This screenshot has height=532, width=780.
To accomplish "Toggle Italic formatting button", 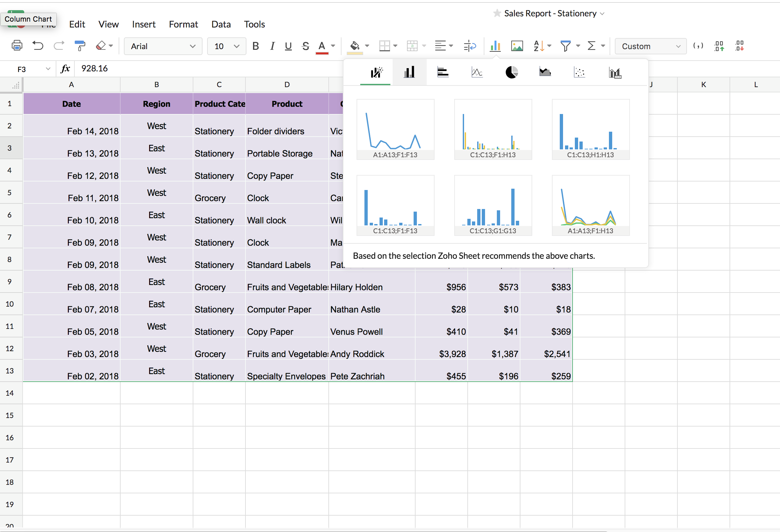I will pos(272,47).
